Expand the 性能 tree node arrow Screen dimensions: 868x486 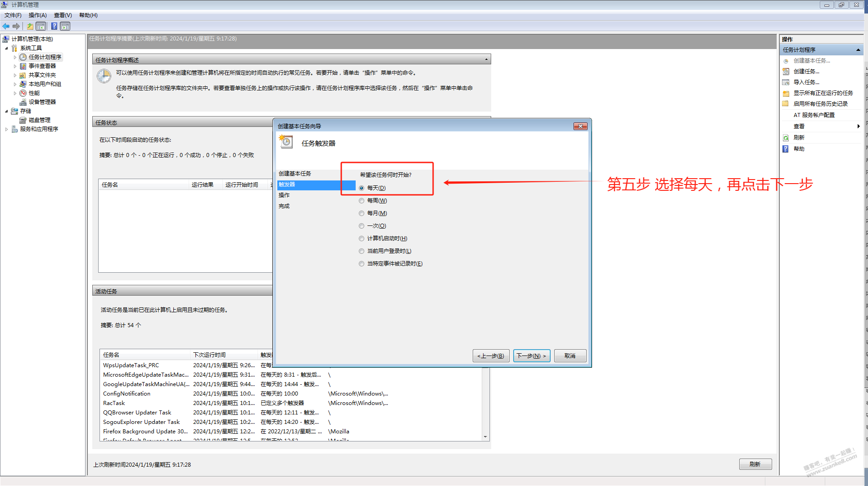[x=15, y=93]
